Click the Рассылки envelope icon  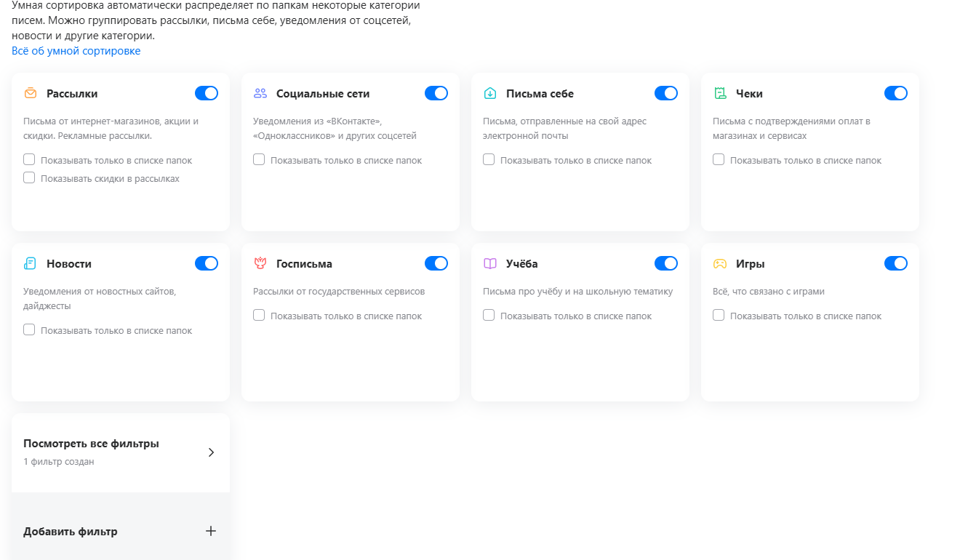(x=30, y=93)
